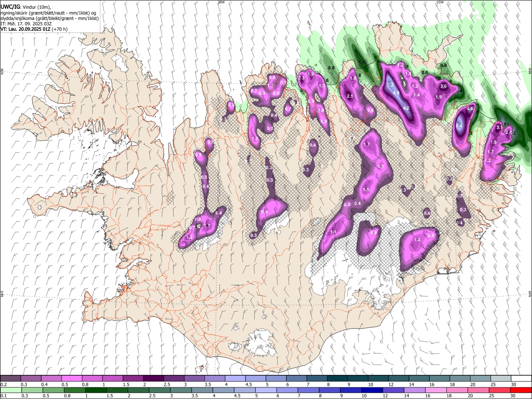This screenshot has height=399, width=532.
Task: Click the light pink 16 swatch in rain legend
Action: pyautogui.click(x=436, y=390)
